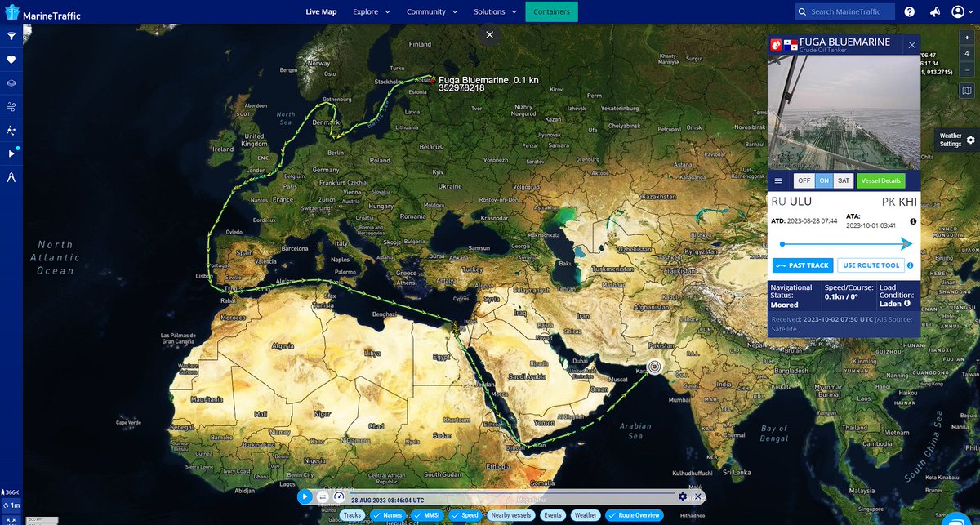Open the user account icon
The image size is (980, 525).
[958, 11]
